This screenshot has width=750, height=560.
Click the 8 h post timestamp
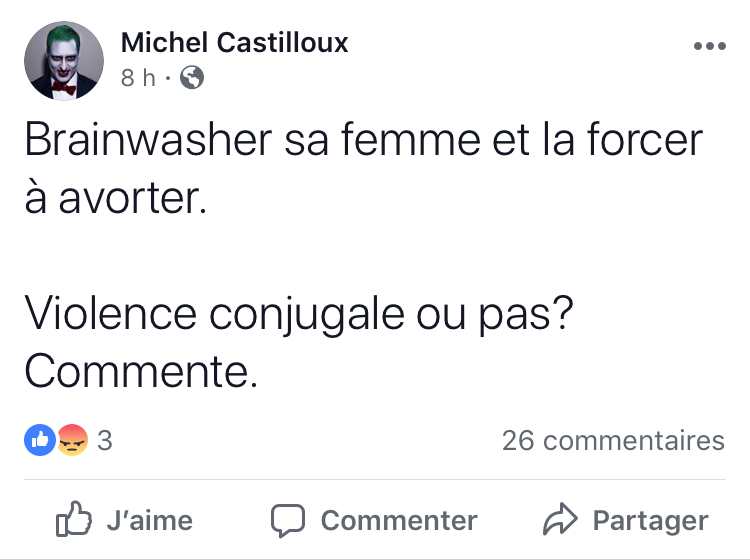tap(138, 77)
